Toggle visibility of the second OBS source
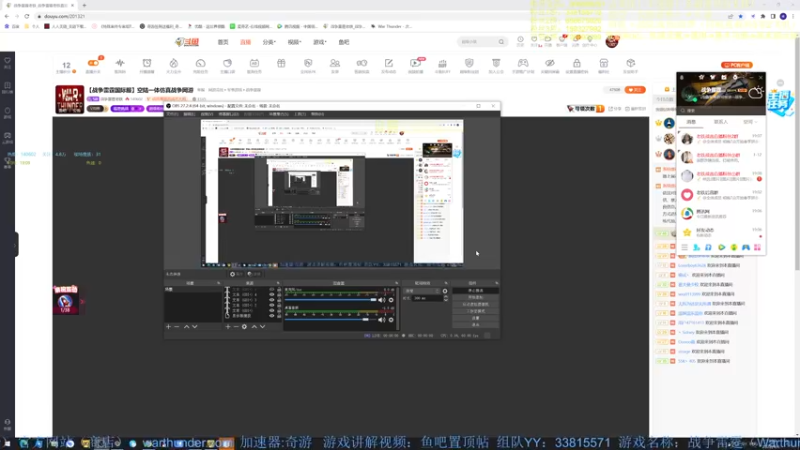 (271, 294)
